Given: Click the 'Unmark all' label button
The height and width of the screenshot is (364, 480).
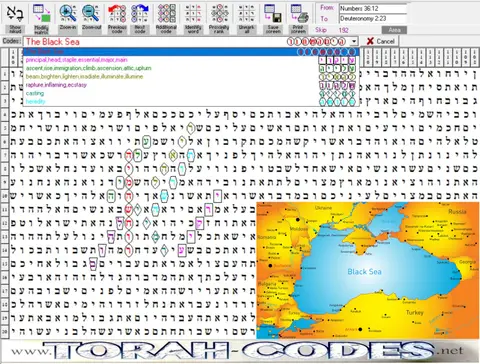Looking at the screenshot, I should point(246,29).
